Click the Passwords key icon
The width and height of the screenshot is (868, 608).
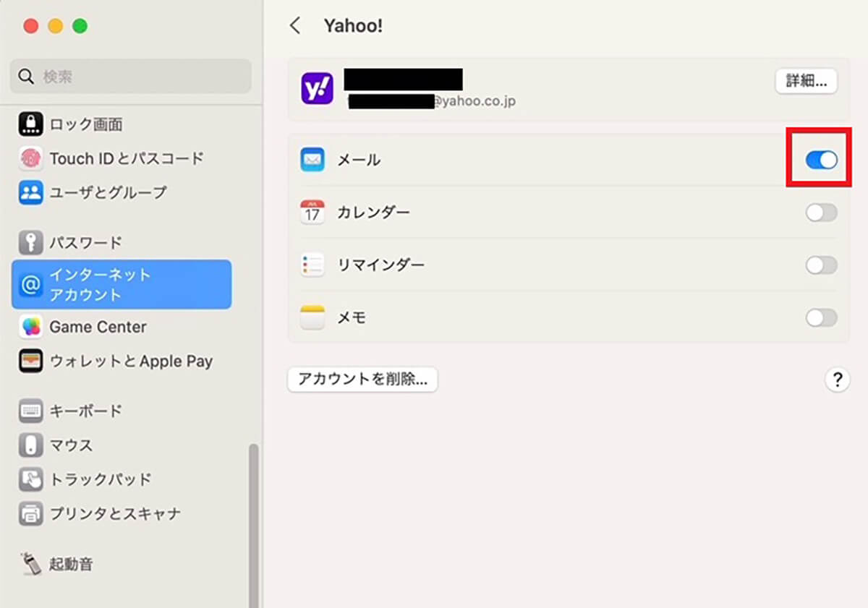(x=30, y=243)
